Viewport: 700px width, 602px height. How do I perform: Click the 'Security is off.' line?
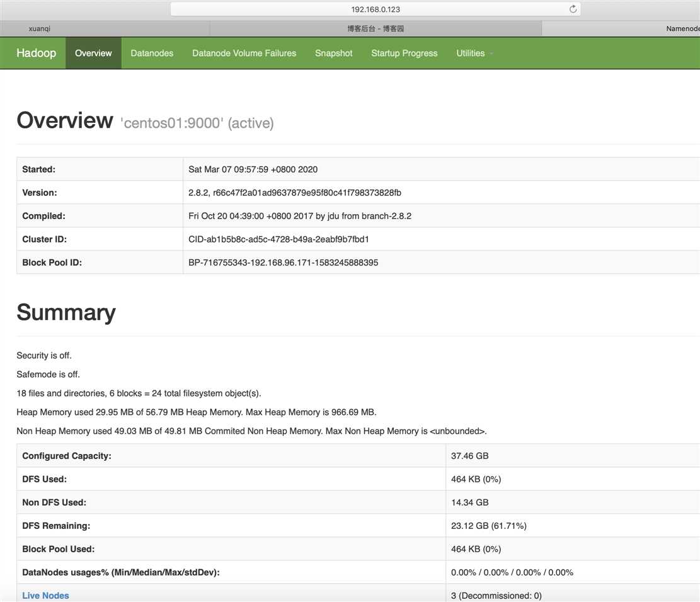click(x=43, y=355)
